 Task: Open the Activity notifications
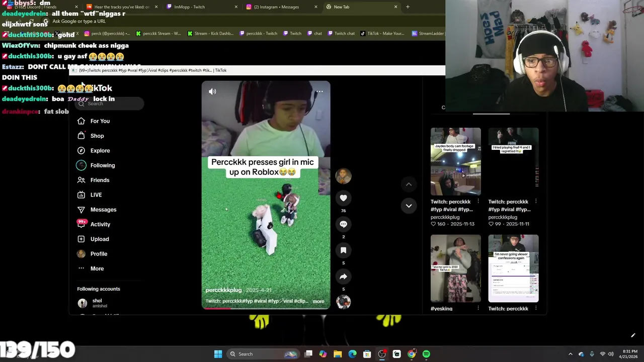94,224
